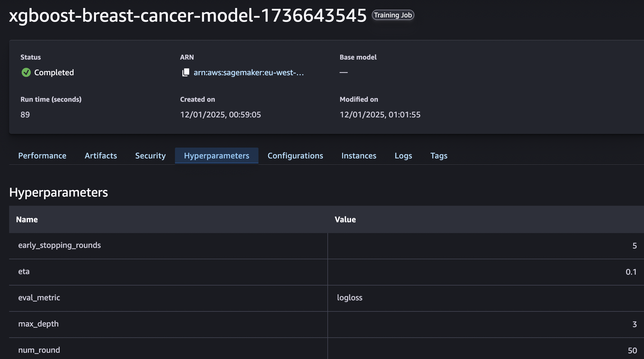Click the ARN label
This screenshot has width=644, height=359.
(x=187, y=57)
